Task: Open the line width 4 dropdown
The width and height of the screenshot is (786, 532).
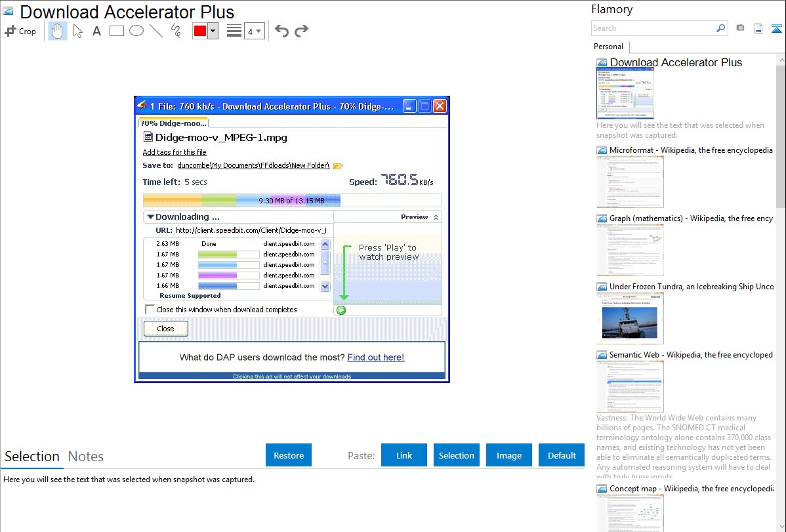Action: tap(255, 31)
